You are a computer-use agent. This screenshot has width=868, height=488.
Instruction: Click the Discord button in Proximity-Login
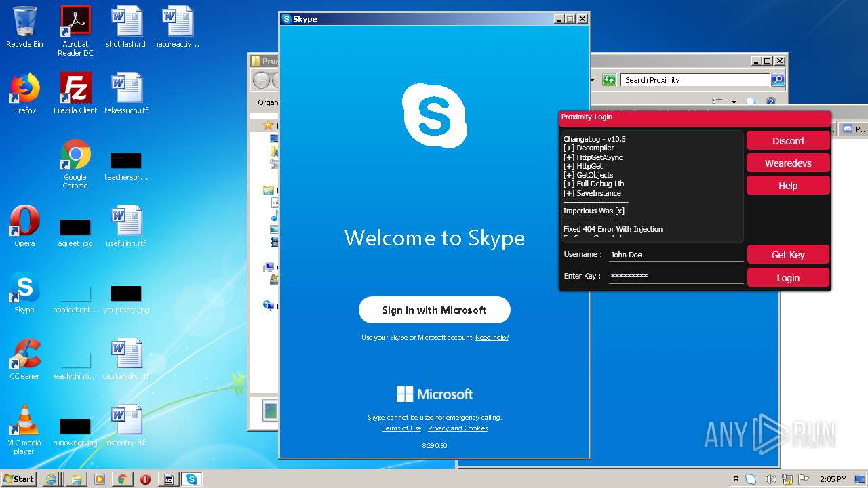pos(788,141)
